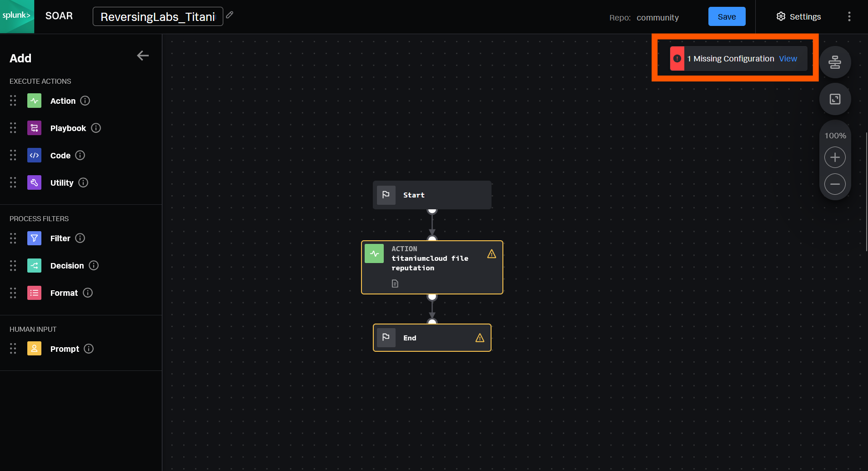Show info for Format block
Viewport: 868px width, 471px height.
[x=88, y=293]
